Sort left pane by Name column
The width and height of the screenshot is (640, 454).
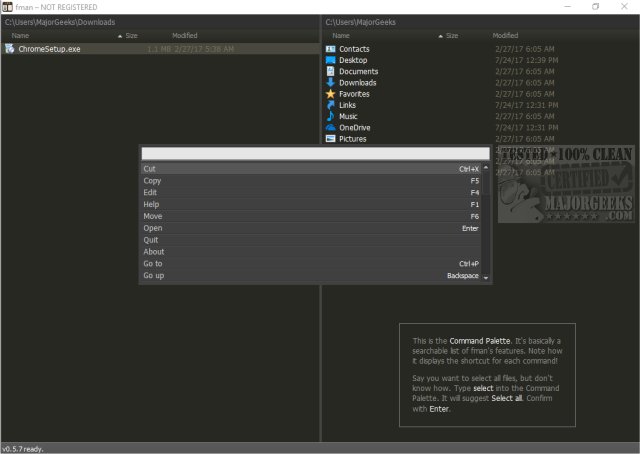(x=20, y=36)
